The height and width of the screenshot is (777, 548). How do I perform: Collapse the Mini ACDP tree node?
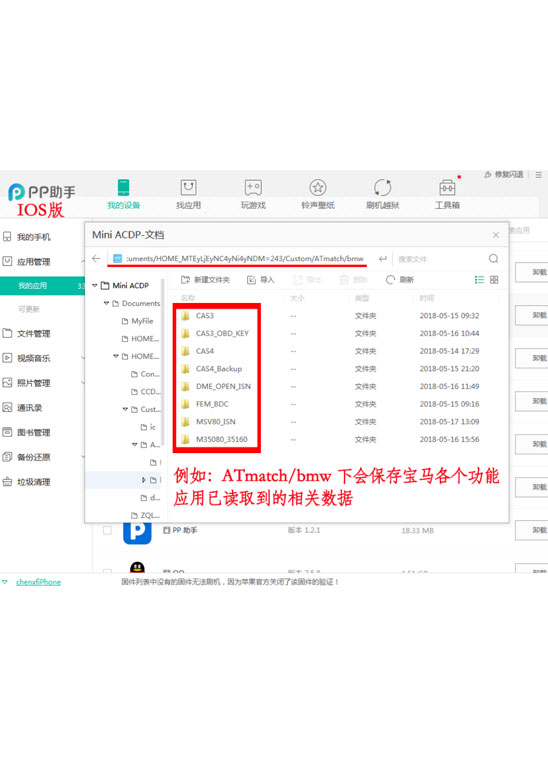pos(95,285)
